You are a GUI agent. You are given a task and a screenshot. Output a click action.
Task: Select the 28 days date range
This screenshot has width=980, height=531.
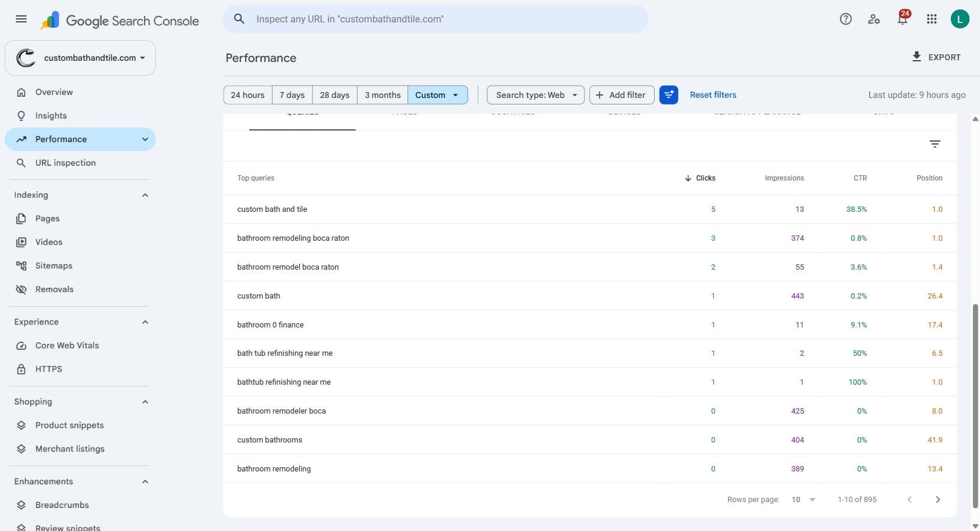(x=335, y=95)
